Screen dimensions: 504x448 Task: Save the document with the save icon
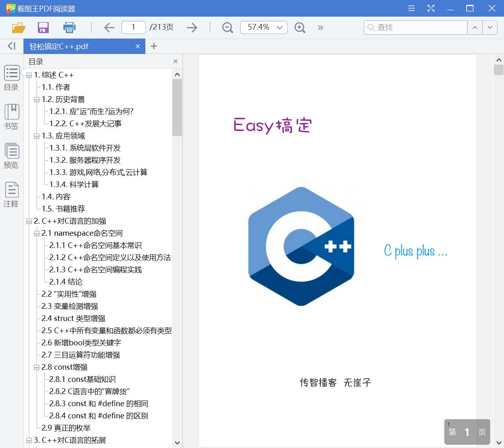tap(43, 27)
